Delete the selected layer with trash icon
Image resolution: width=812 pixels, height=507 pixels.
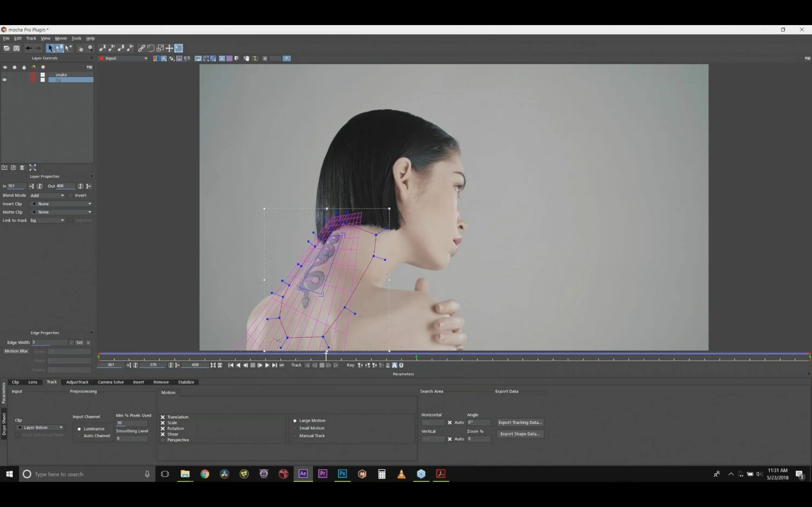pyautogui.click(x=22, y=168)
